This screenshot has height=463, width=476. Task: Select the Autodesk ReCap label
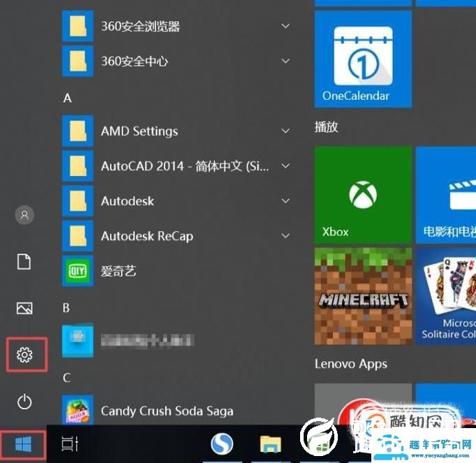(147, 236)
